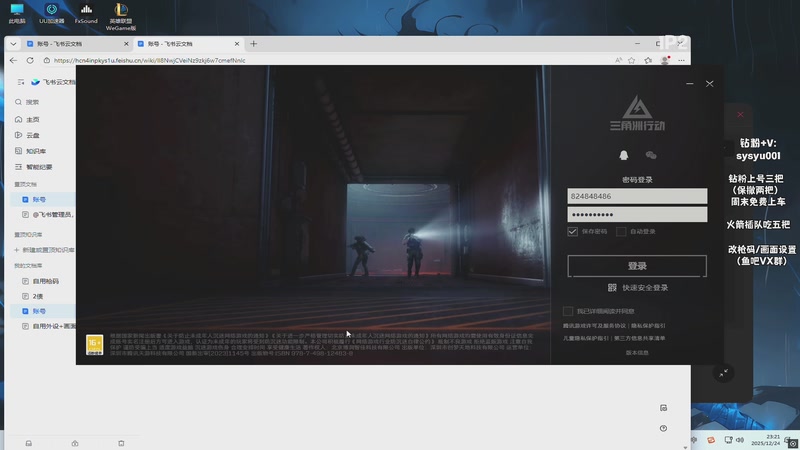Image resolution: width=800 pixels, height=450 pixels.
Task: Click the shrink arrows icon below login panel
Action: pyautogui.click(x=723, y=373)
